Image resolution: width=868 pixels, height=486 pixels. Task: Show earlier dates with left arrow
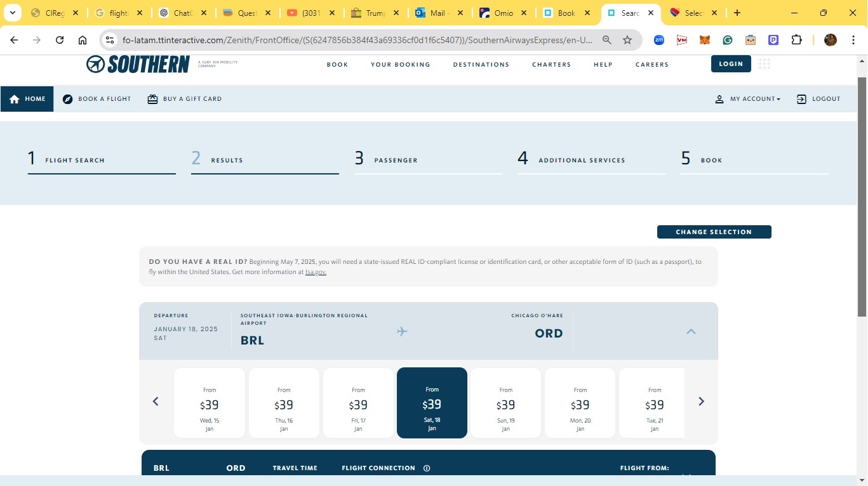click(156, 401)
